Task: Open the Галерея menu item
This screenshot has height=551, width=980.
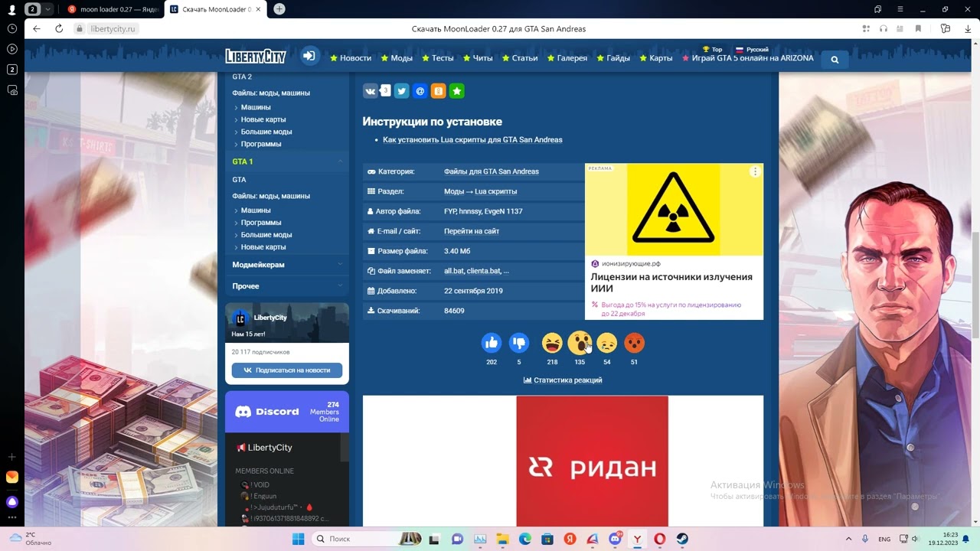Action: [567, 58]
